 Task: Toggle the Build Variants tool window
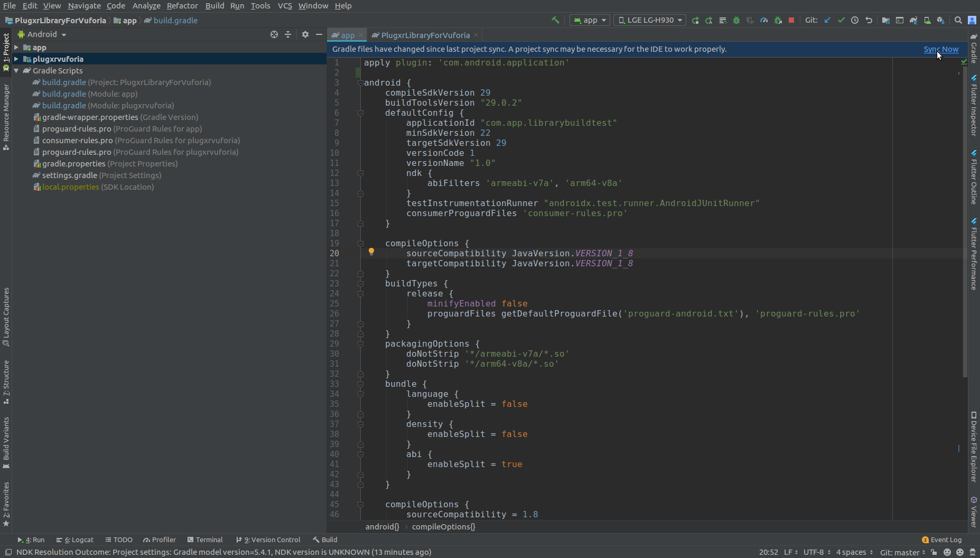pyautogui.click(x=6, y=442)
